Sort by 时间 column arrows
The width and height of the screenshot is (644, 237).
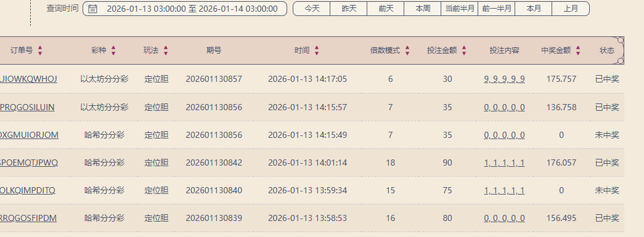(x=317, y=50)
